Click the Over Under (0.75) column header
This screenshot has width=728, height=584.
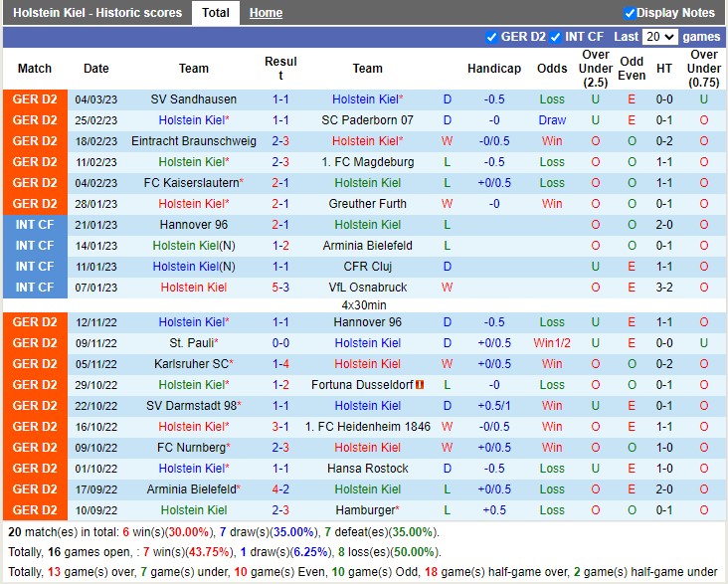pyautogui.click(x=704, y=69)
